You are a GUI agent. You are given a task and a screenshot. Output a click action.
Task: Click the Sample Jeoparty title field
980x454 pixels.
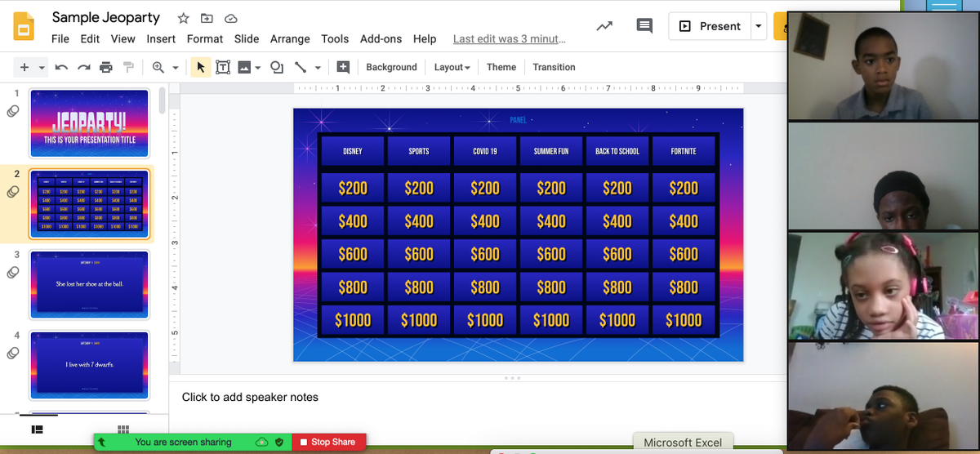[x=106, y=17]
